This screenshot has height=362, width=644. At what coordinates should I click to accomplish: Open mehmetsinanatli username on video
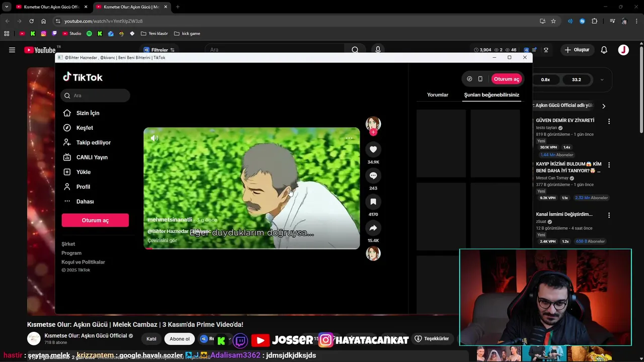click(x=170, y=220)
